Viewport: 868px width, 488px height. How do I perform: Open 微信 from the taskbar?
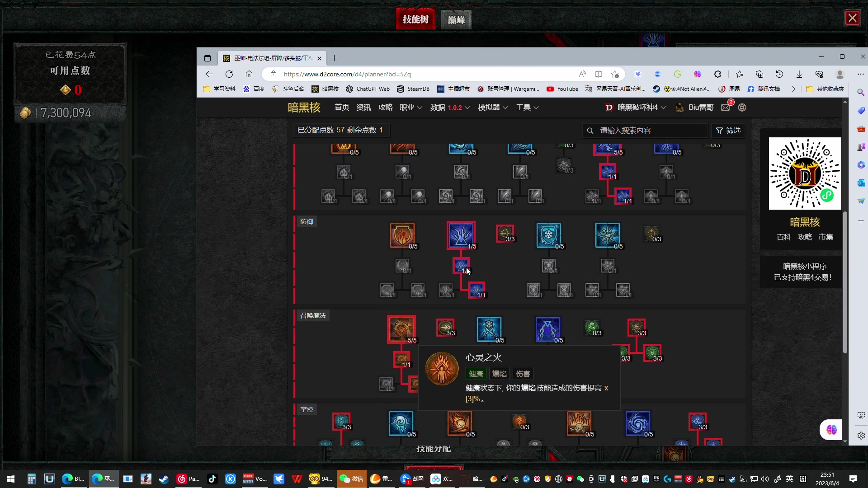[x=351, y=479]
